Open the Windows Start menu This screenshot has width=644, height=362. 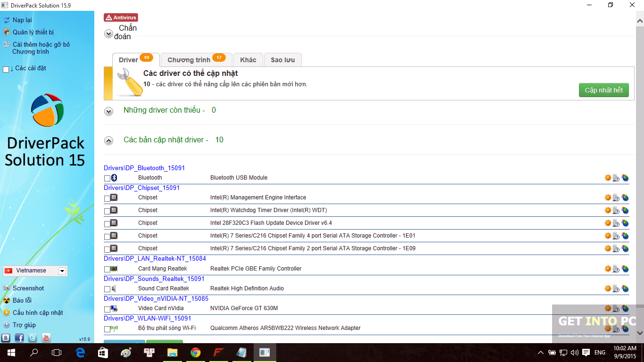click(10, 352)
